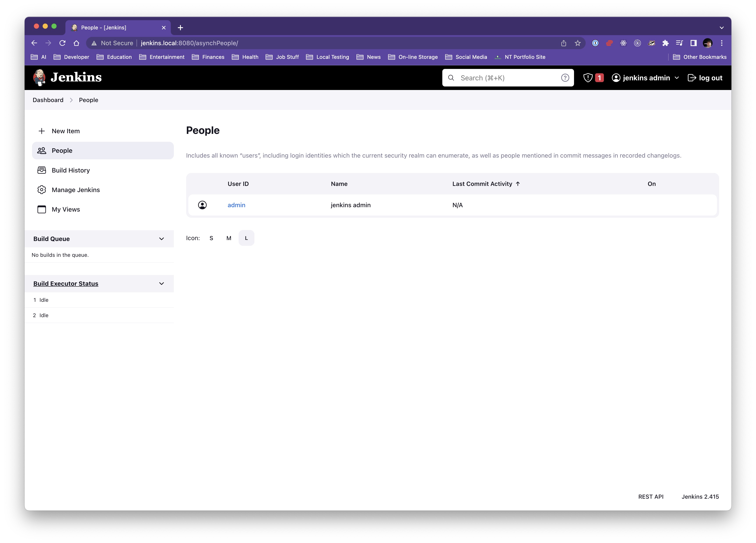Open the jenkins admin user dropdown
The width and height of the screenshot is (756, 543).
pos(677,78)
